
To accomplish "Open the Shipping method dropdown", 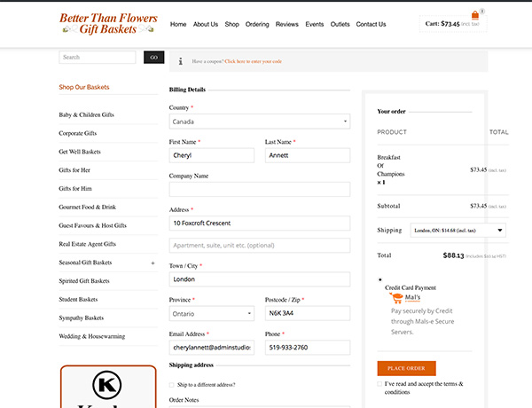I will coord(458,231).
